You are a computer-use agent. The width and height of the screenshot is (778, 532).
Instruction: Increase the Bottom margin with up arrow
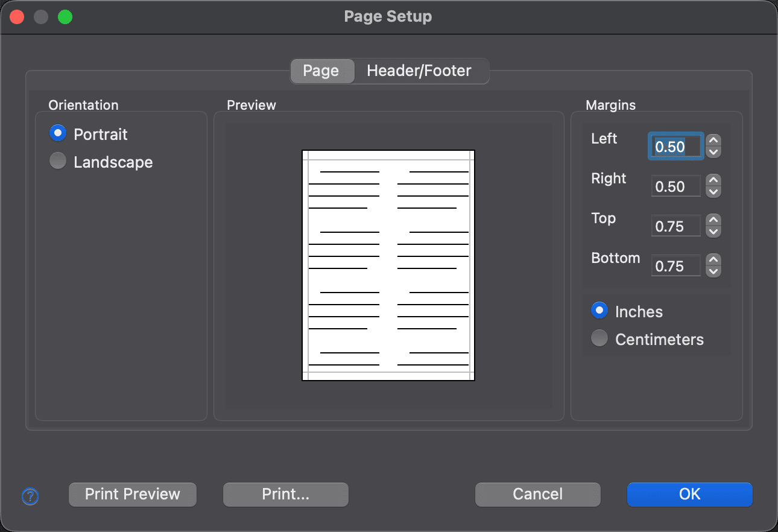(x=713, y=259)
